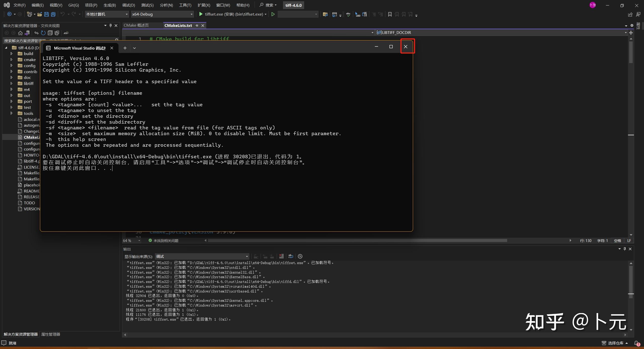
Task: Open the x64-Debug configuration dropdown
Action: 191,14
